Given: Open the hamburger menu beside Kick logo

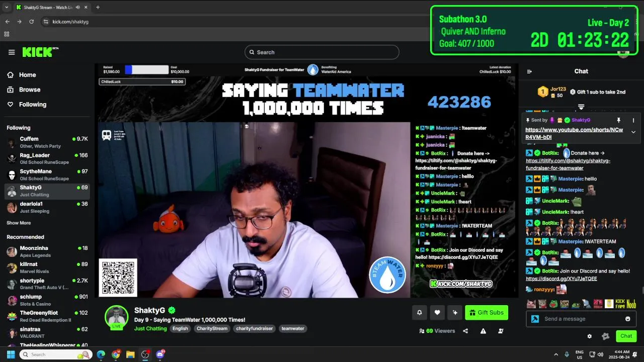Looking at the screenshot, I should tap(12, 52).
